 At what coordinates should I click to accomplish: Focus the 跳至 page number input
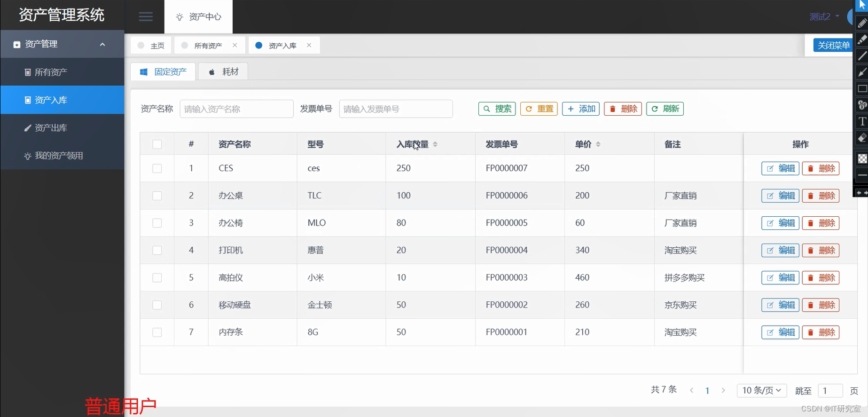(830, 391)
